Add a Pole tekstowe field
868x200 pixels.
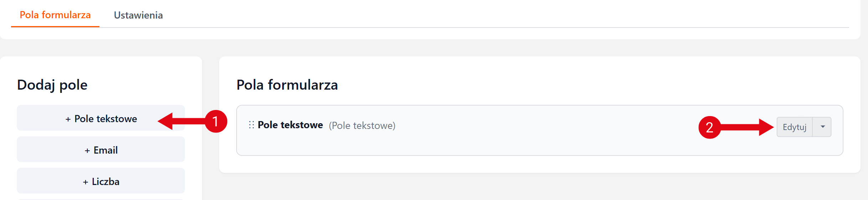tap(101, 118)
